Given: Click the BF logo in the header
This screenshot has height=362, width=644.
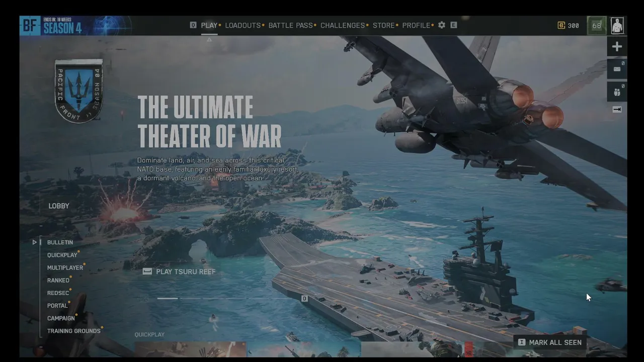Looking at the screenshot, I should pos(30,26).
